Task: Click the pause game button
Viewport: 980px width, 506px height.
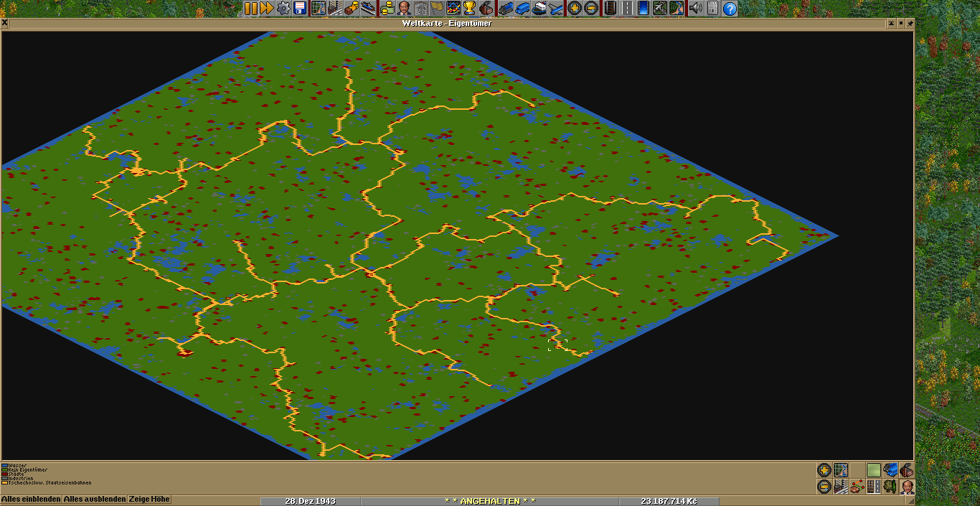Action: [250, 8]
